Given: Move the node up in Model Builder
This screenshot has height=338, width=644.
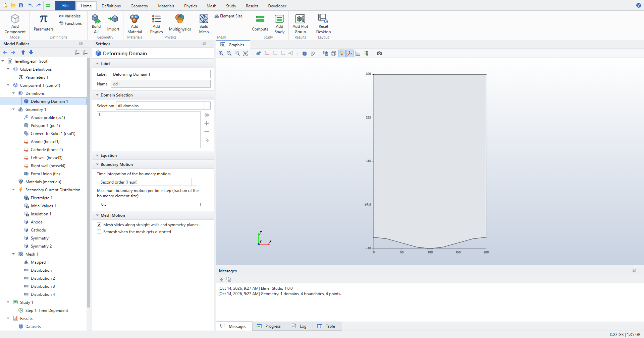Looking at the screenshot, I should pyautogui.click(x=23, y=52).
